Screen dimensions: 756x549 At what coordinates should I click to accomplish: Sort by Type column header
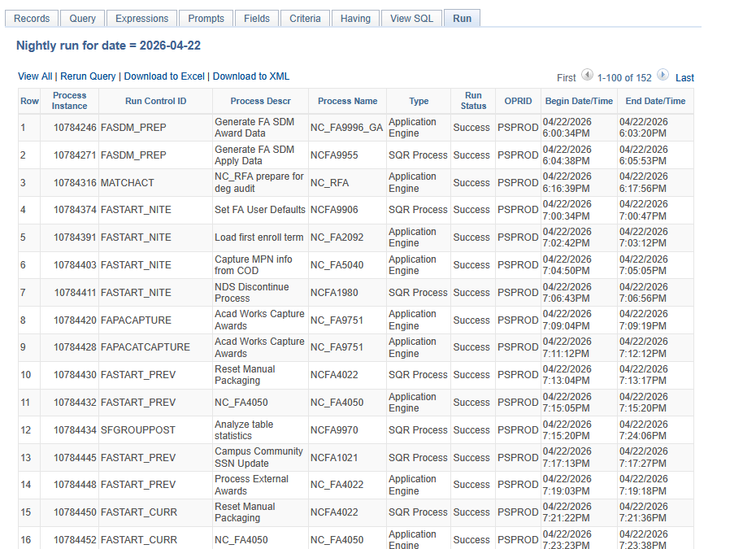pyautogui.click(x=419, y=101)
